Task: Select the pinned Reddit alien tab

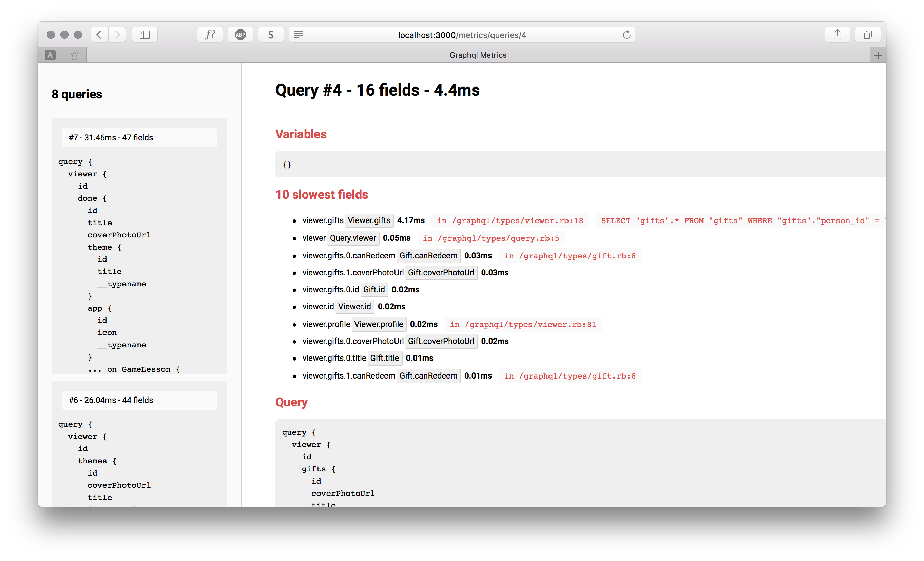Action: click(75, 55)
